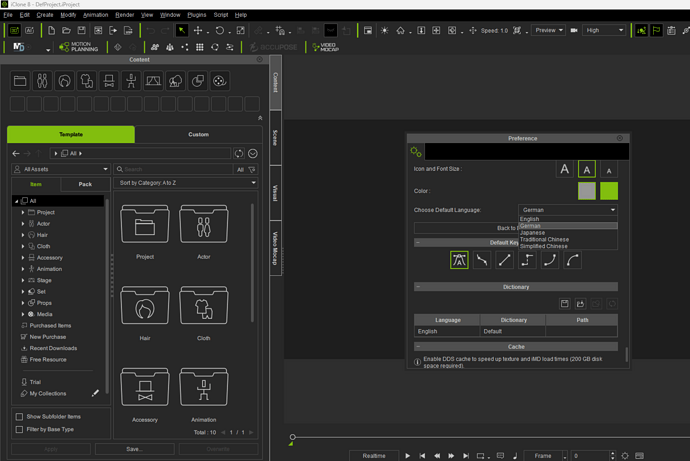Click the timeline settings gear icon

coord(625,456)
